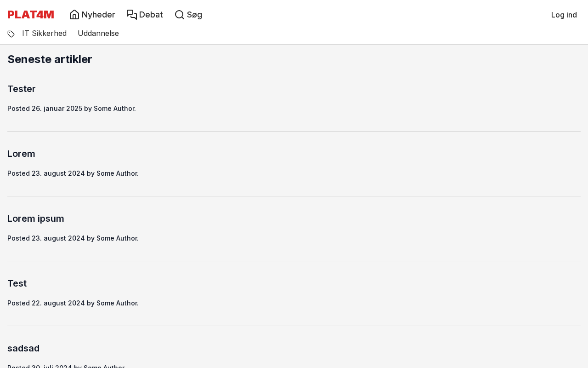Image resolution: width=588 pixels, height=368 pixels.
Task: Open the Lorem ipsum article
Action: [x=36, y=218]
